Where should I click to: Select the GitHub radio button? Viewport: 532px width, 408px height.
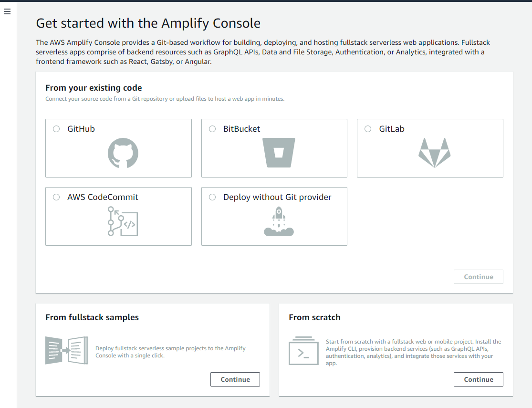(x=56, y=129)
